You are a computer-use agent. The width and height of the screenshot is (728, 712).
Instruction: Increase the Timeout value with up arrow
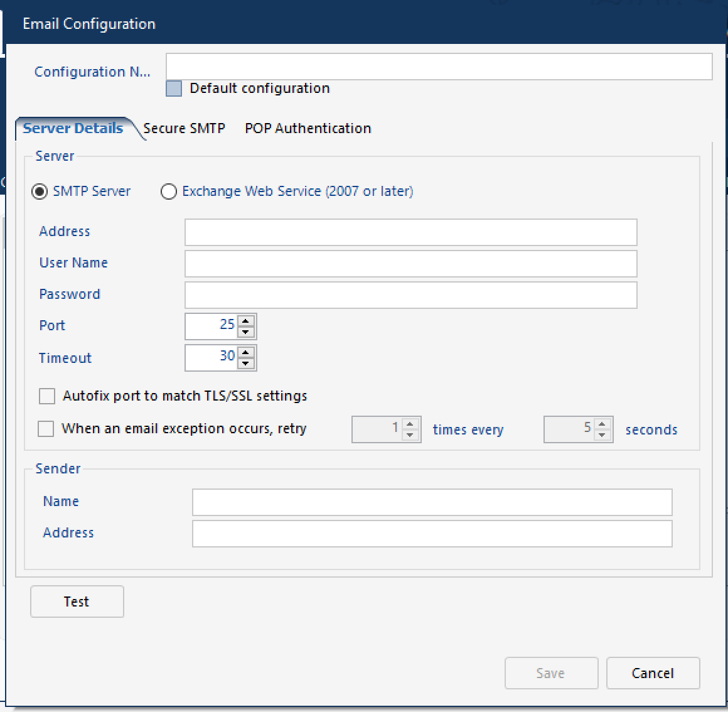(x=246, y=352)
